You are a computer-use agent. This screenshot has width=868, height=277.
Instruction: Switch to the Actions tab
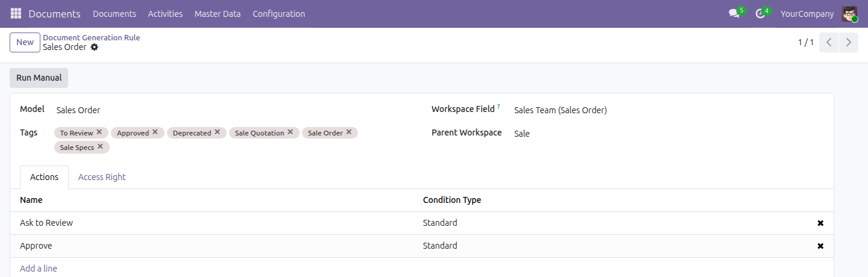[44, 177]
